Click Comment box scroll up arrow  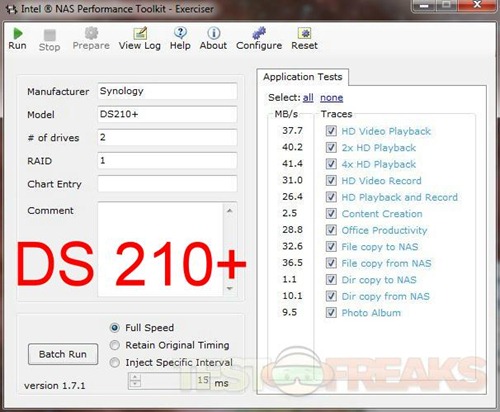230,211
